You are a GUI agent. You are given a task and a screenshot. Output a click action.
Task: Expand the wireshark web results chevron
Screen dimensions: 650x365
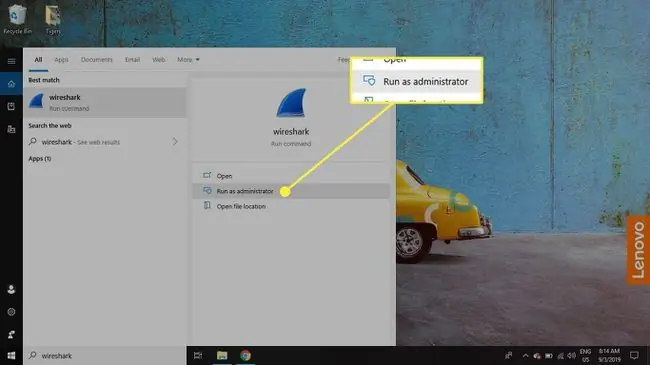click(x=175, y=142)
